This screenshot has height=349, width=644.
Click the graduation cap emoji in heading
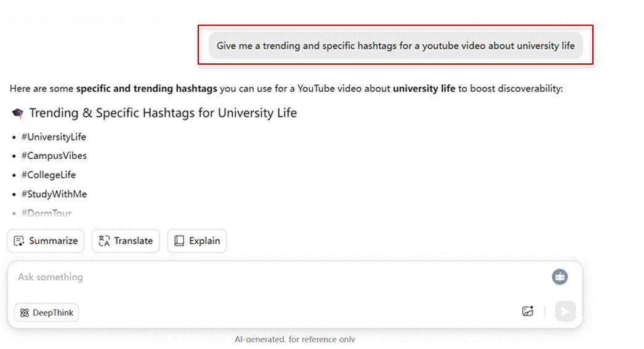point(18,113)
